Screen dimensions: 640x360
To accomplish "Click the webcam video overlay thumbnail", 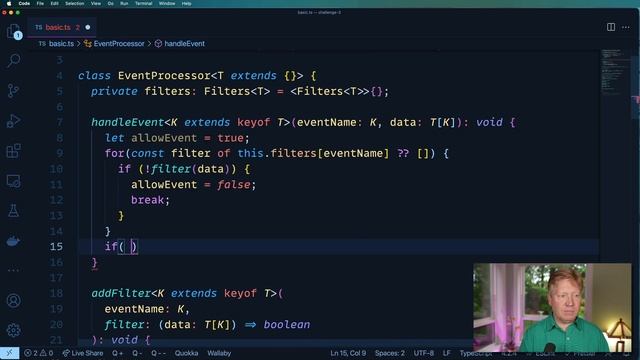I will click(552, 307).
